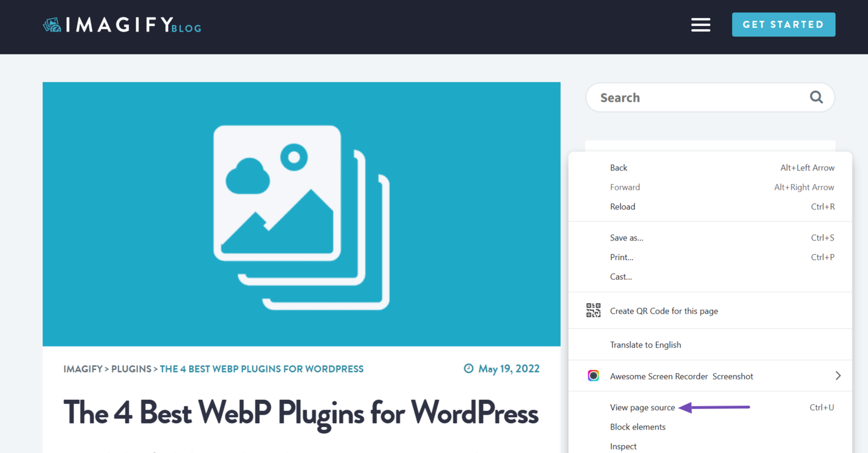Open the hamburger navigation menu
868x453 pixels.
pos(701,25)
